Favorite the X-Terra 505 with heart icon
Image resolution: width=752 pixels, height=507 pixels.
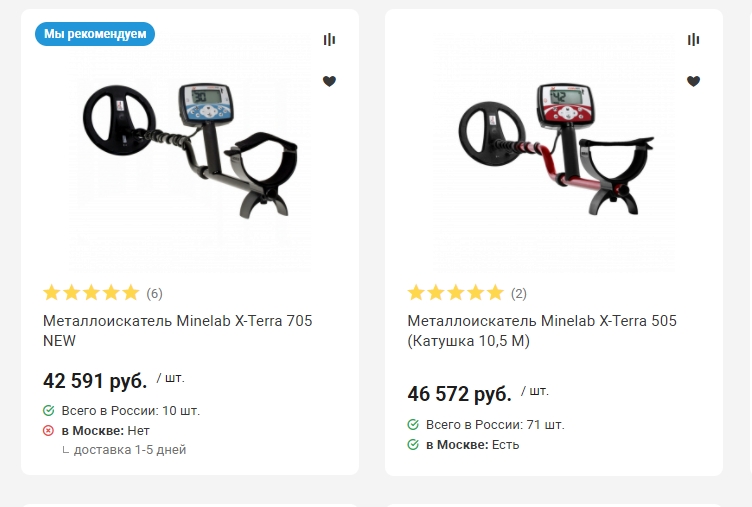click(693, 81)
